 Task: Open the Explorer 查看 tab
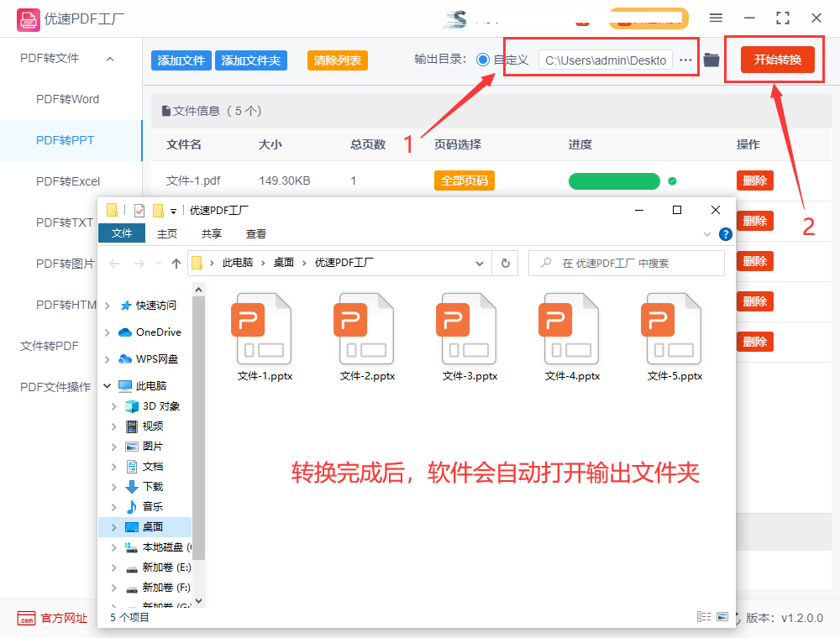(x=256, y=234)
